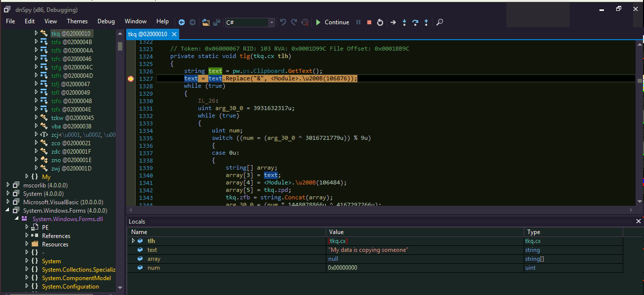The image size is (644, 295).
Task: Expand the tlh variable in Locals
Action: point(133,241)
